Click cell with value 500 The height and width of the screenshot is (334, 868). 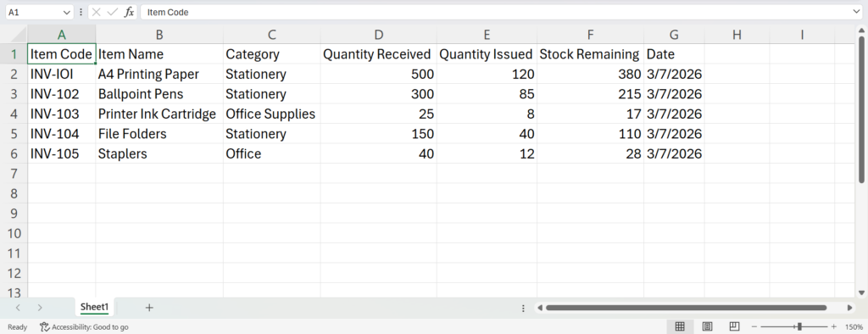379,75
